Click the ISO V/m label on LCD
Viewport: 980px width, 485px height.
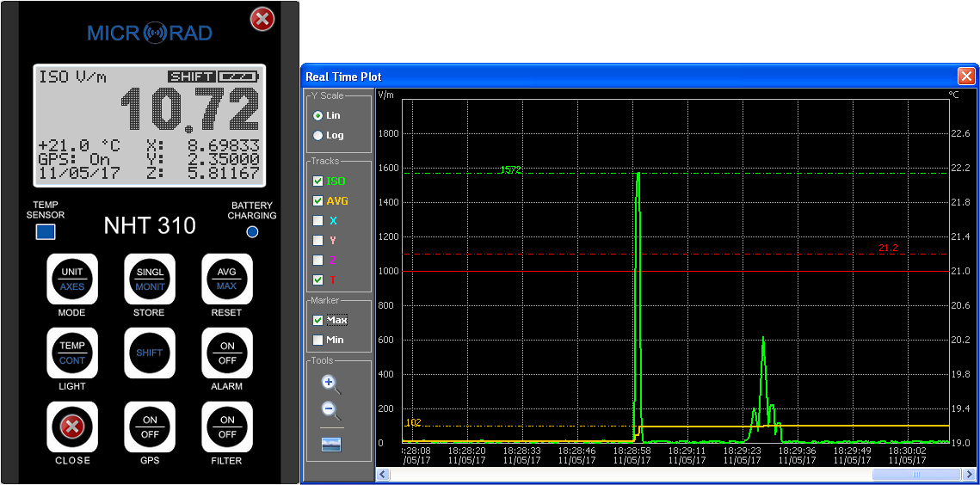[x=72, y=77]
